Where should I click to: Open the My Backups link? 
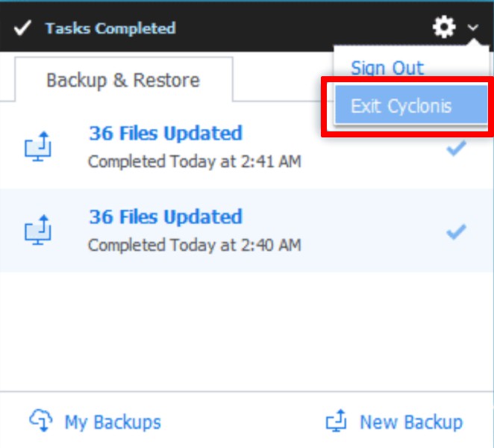pyautogui.click(x=113, y=422)
